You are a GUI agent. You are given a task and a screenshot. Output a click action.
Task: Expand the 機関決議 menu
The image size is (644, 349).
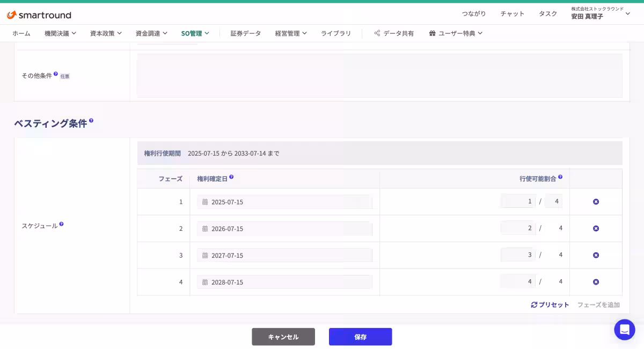[60, 33]
